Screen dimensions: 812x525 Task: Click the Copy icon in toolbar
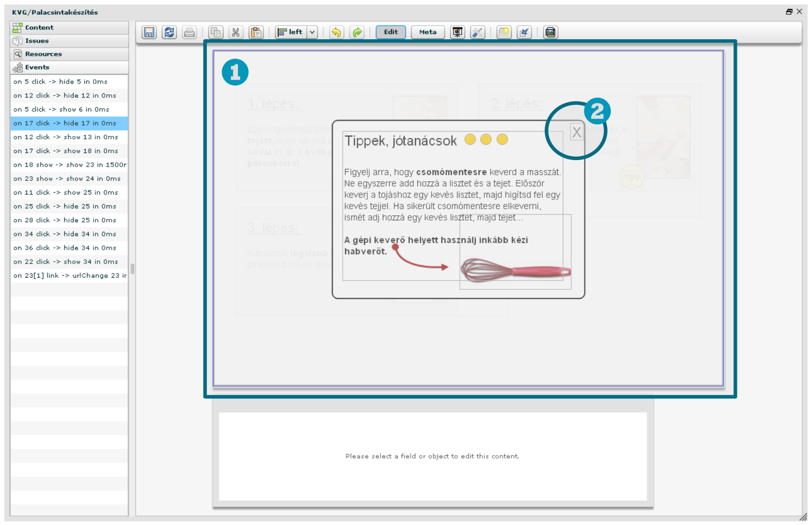pos(216,32)
